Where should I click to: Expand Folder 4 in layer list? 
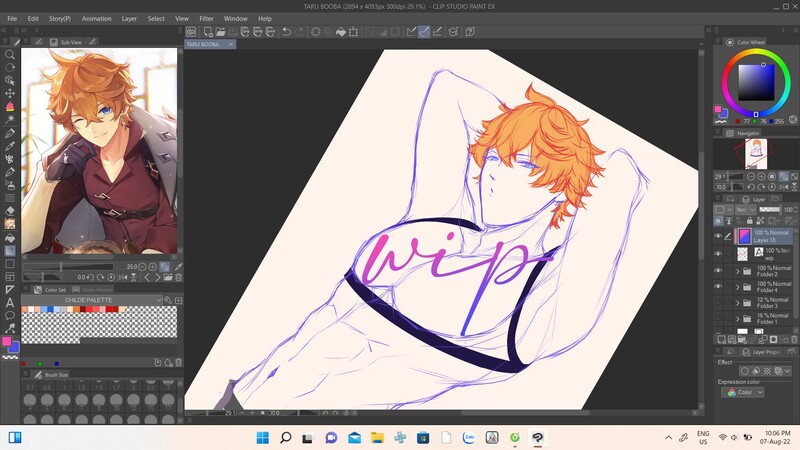pyautogui.click(x=737, y=287)
